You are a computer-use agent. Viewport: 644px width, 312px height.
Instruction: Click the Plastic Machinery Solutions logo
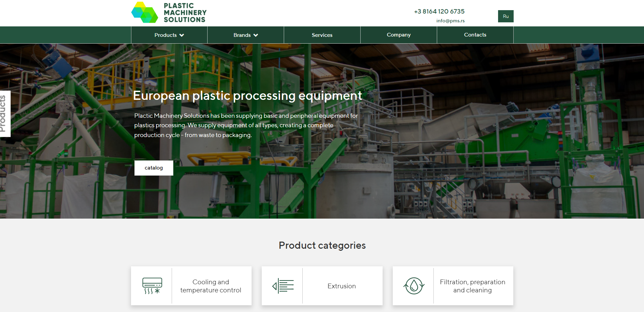click(x=168, y=13)
